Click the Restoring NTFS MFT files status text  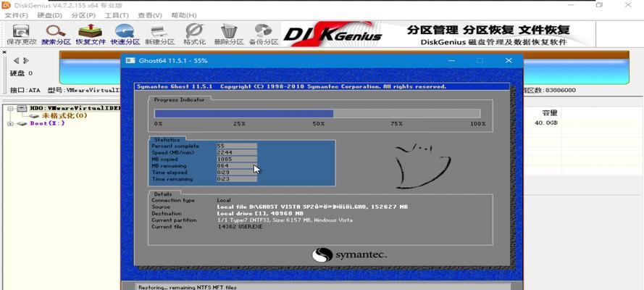point(188,287)
